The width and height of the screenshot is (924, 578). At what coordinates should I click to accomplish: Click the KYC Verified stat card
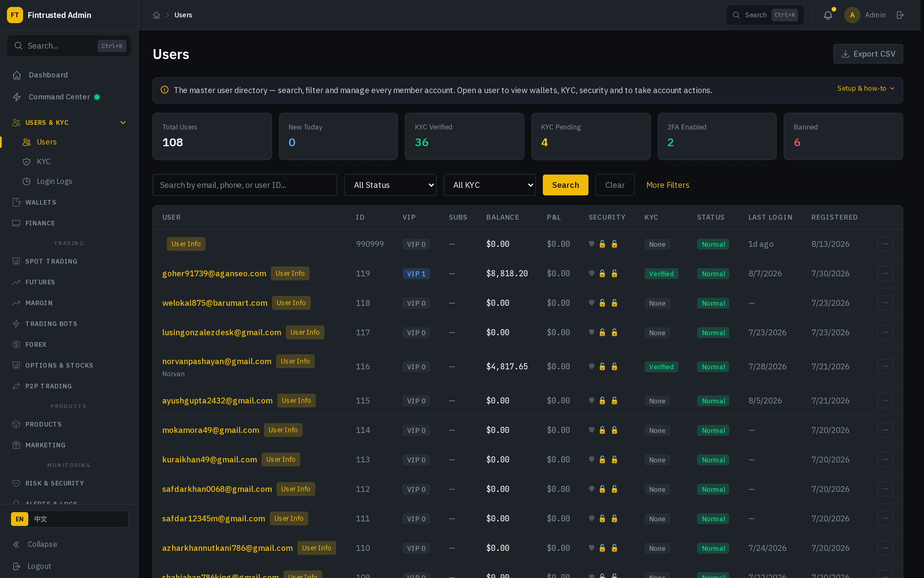tap(464, 136)
